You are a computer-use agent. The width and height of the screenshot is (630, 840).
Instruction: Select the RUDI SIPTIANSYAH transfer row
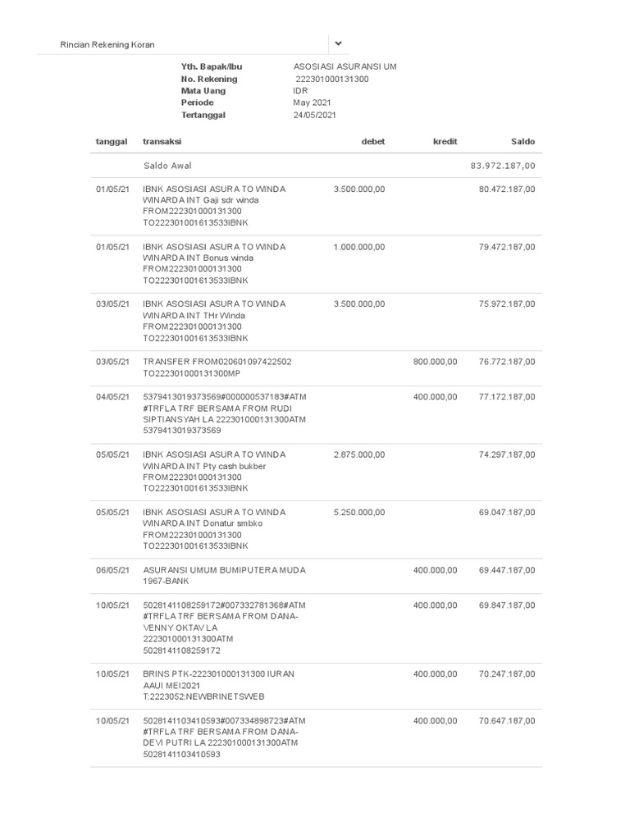click(x=316, y=414)
